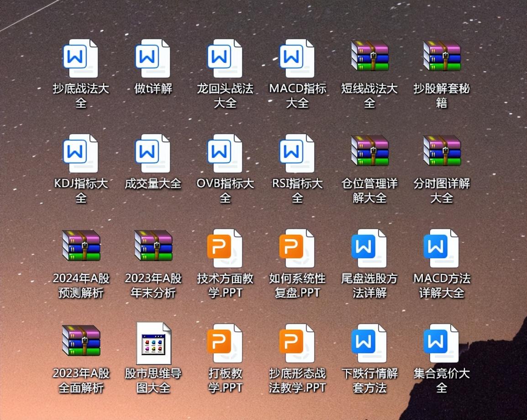This screenshot has height=420, width=527.
Task: Select the KDJ指标大全 document
Action: click(x=80, y=153)
